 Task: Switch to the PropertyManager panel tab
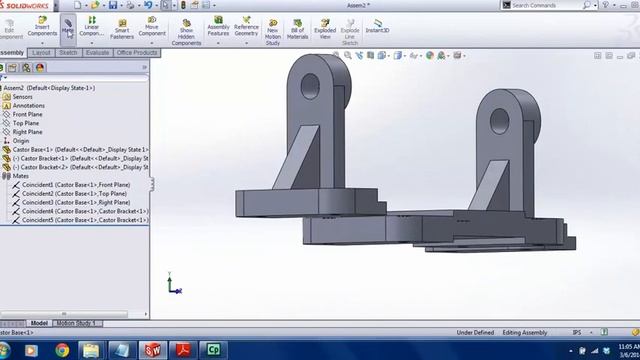coord(12,68)
